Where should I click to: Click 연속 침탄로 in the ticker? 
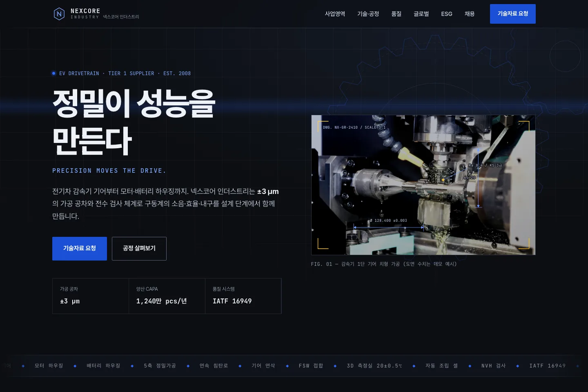pos(214,366)
